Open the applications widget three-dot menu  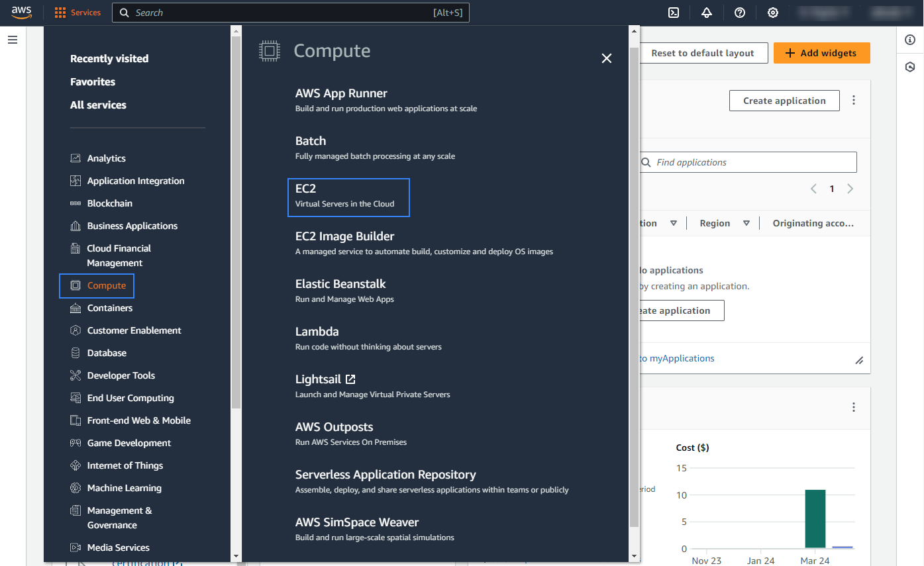click(854, 101)
